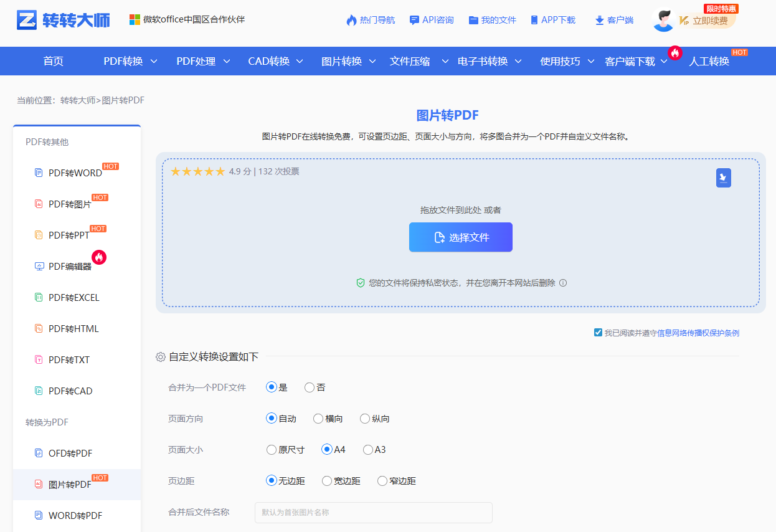Click the 合并后文件名称 input field
This screenshot has height=532, width=776.
(373, 512)
